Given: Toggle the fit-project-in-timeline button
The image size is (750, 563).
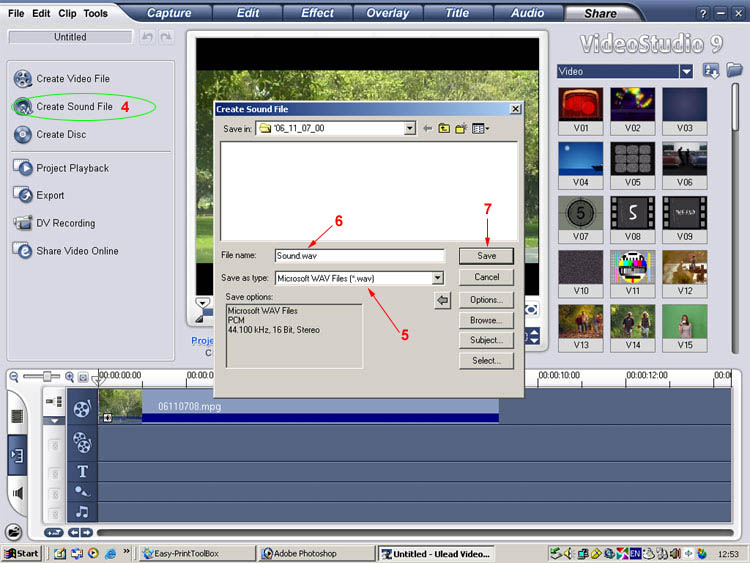Looking at the screenshot, I should click(84, 378).
